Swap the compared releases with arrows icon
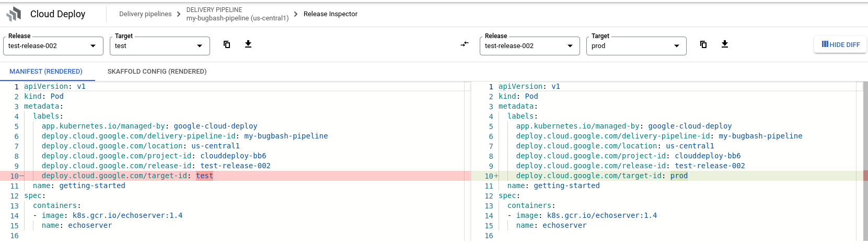The height and width of the screenshot is (244, 868). [x=465, y=44]
